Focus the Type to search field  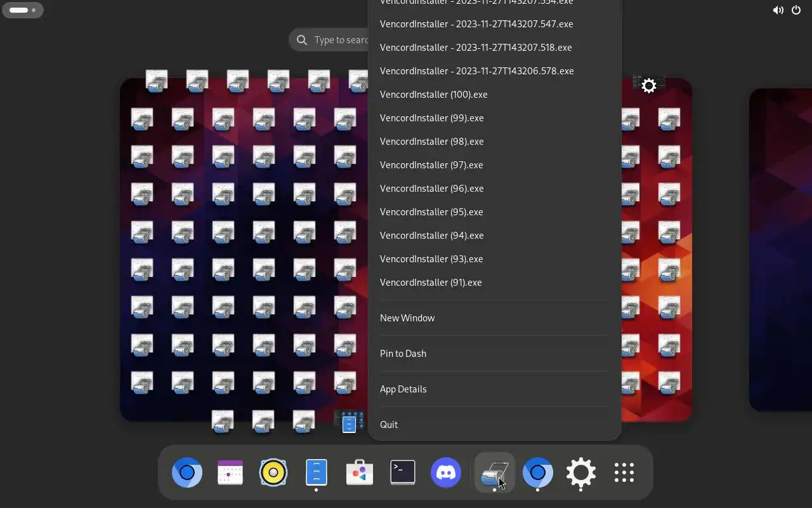(x=329, y=40)
